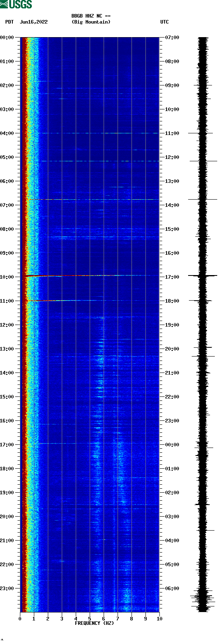Click the 8 Hz frequency tick label

coord(132,619)
